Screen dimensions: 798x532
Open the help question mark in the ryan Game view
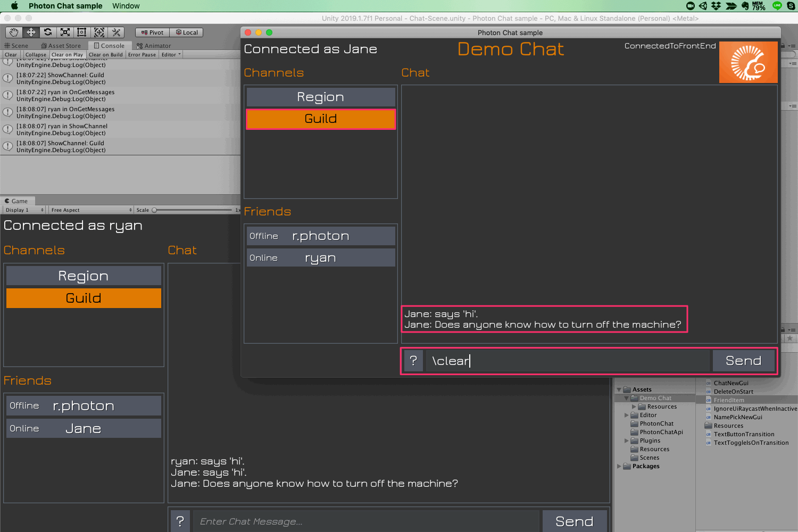pyautogui.click(x=180, y=521)
